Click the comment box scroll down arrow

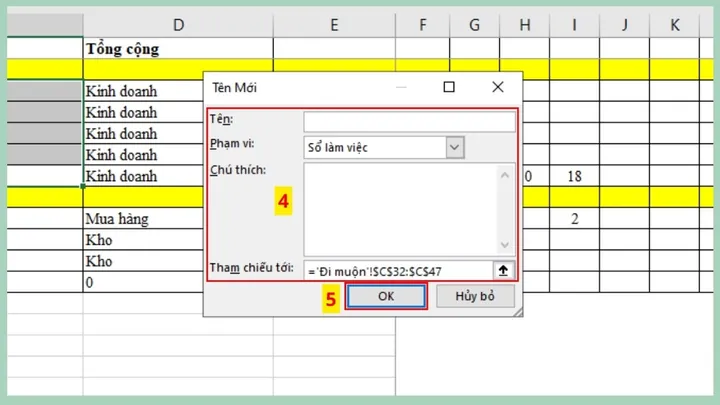pyautogui.click(x=505, y=245)
